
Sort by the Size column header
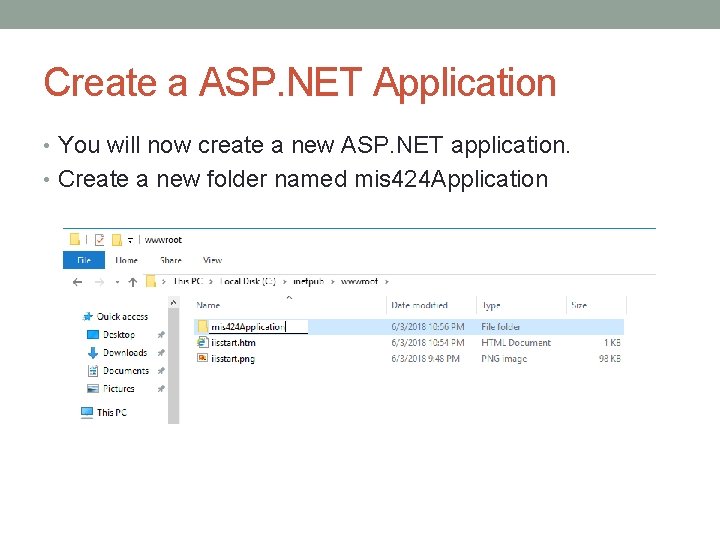tap(579, 305)
